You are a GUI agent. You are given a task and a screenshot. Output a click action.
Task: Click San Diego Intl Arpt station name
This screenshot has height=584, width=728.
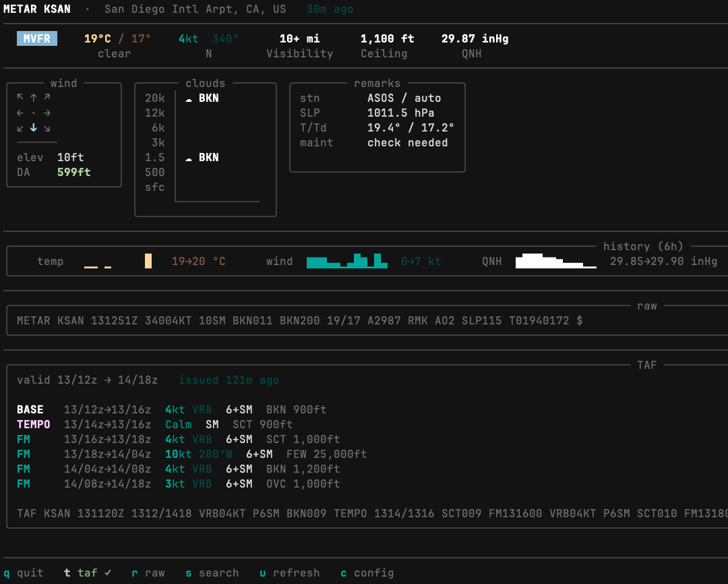click(195, 9)
